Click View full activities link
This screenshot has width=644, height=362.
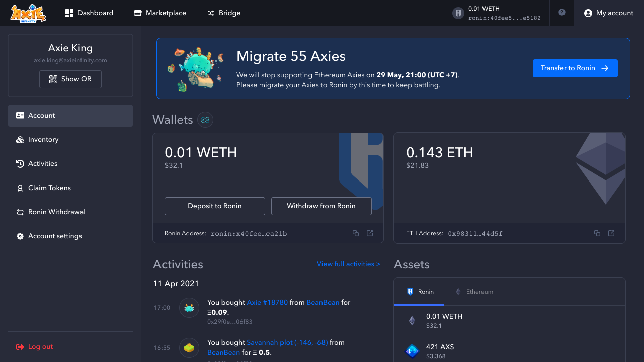tap(349, 264)
